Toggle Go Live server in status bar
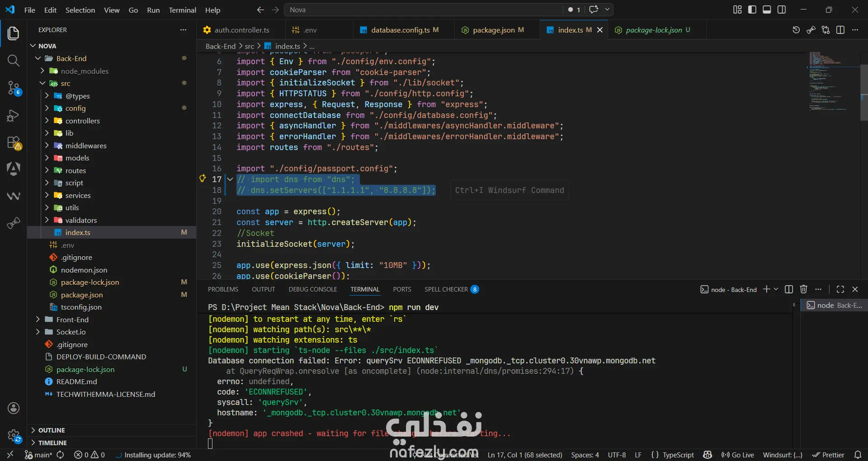This screenshot has width=868, height=461. click(737, 455)
